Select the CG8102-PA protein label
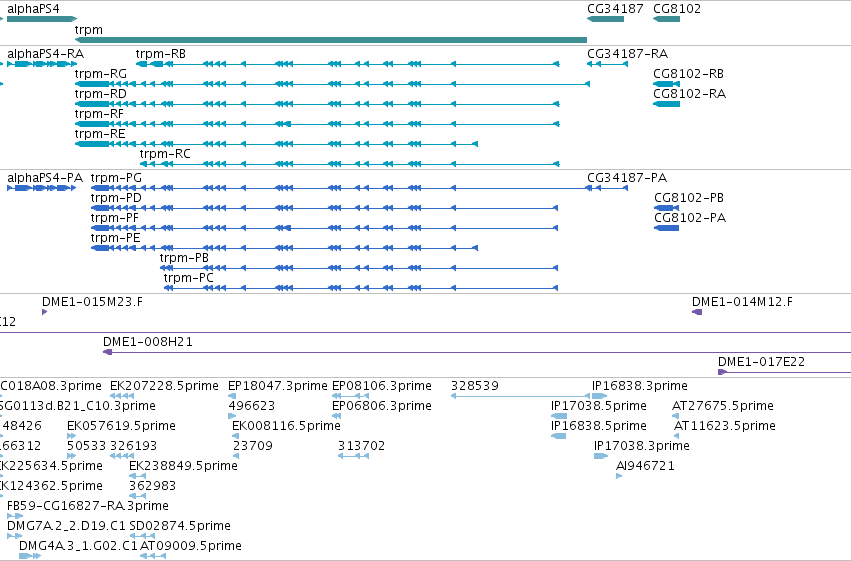 [690, 218]
